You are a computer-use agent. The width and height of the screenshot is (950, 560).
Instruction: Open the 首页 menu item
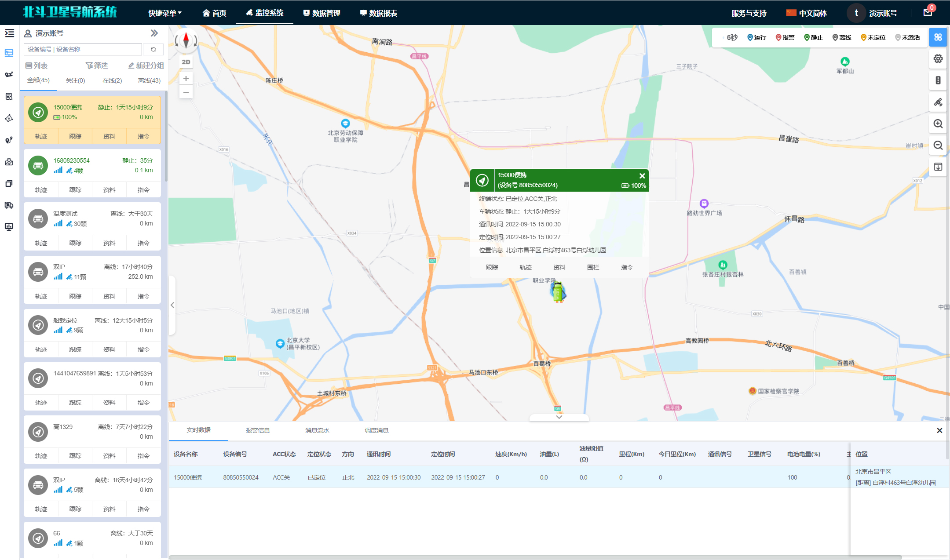pos(214,13)
